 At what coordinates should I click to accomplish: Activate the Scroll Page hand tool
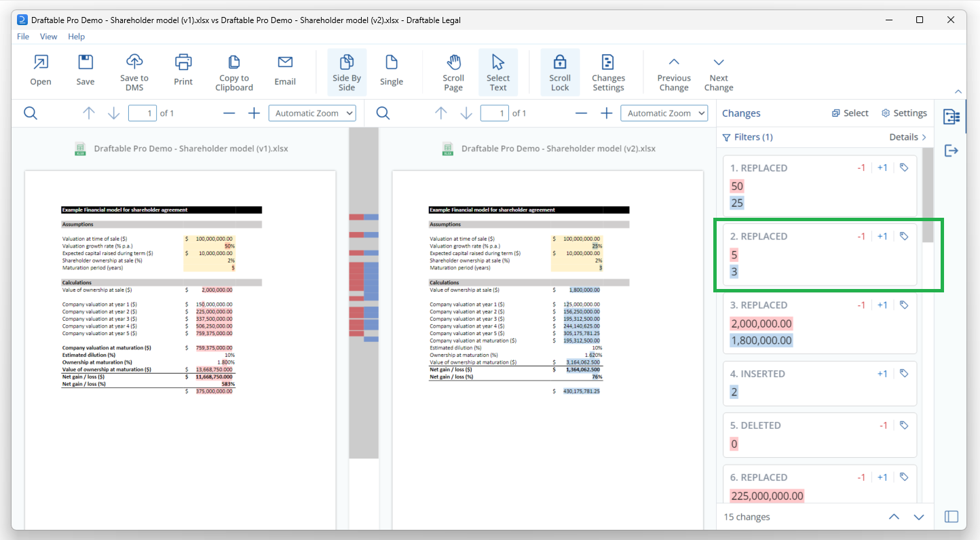[453, 72]
